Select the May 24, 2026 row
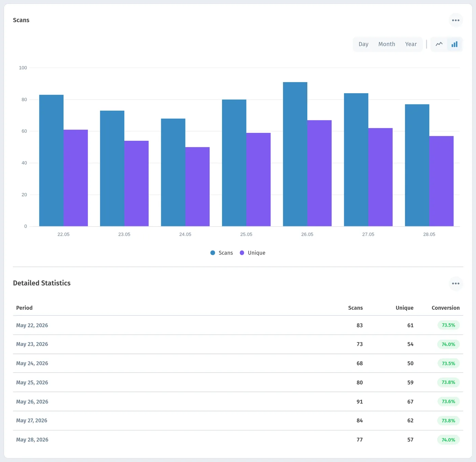Viewport: 476px width, 462px height. click(238, 363)
